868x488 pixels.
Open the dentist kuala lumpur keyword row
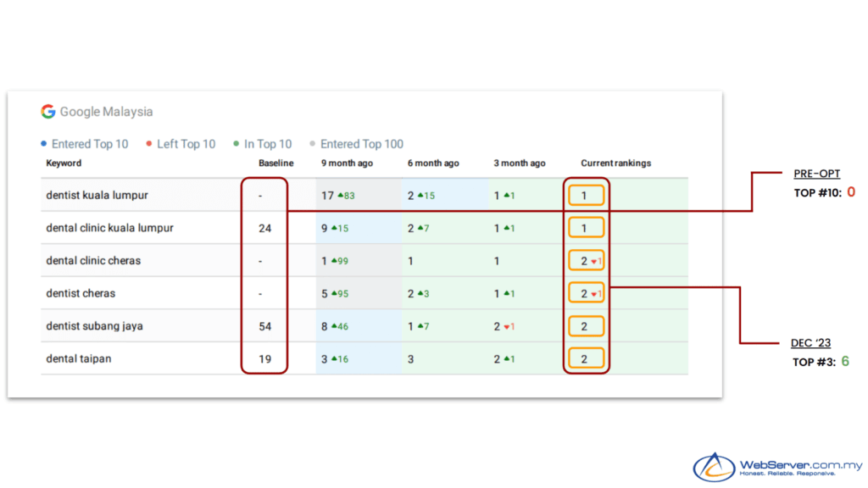[x=97, y=196]
